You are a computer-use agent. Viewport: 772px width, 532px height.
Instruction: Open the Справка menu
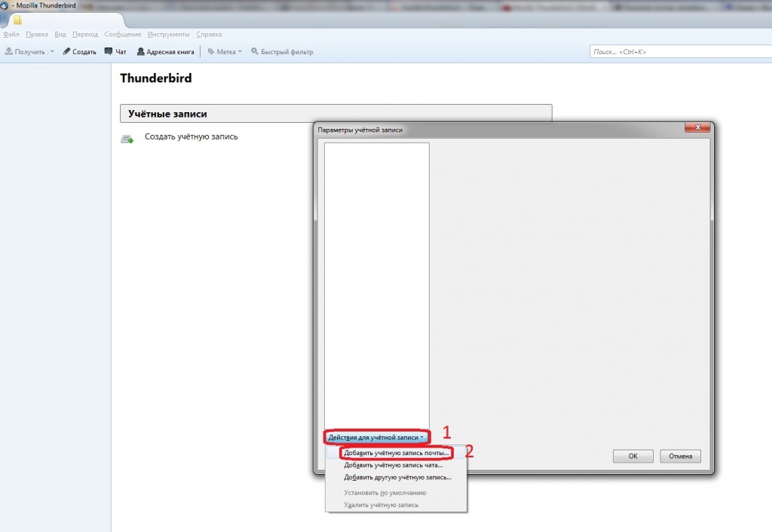click(209, 35)
